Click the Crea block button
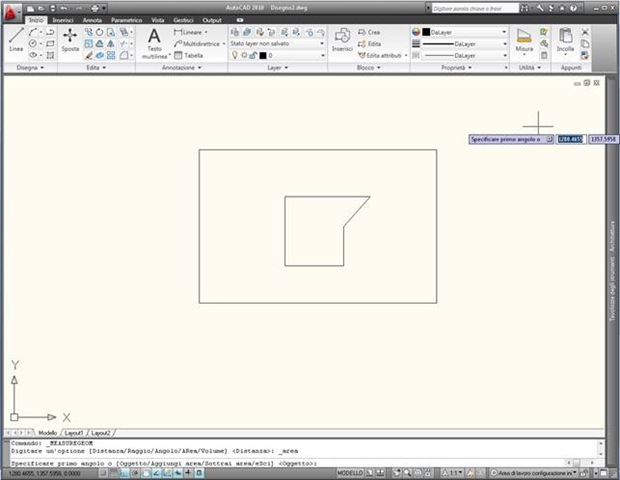Screen dimensions: 620x480 click(x=369, y=32)
